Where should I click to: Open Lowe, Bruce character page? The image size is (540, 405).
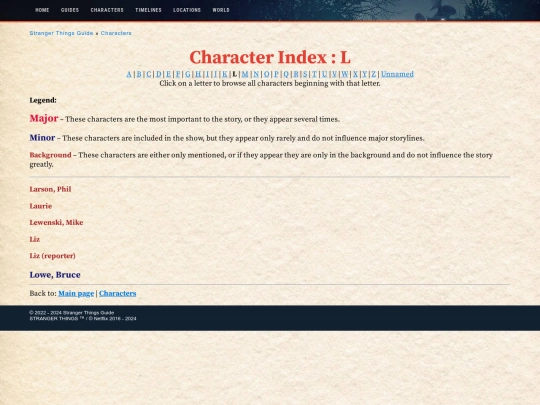pyautogui.click(x=55, y=275)
